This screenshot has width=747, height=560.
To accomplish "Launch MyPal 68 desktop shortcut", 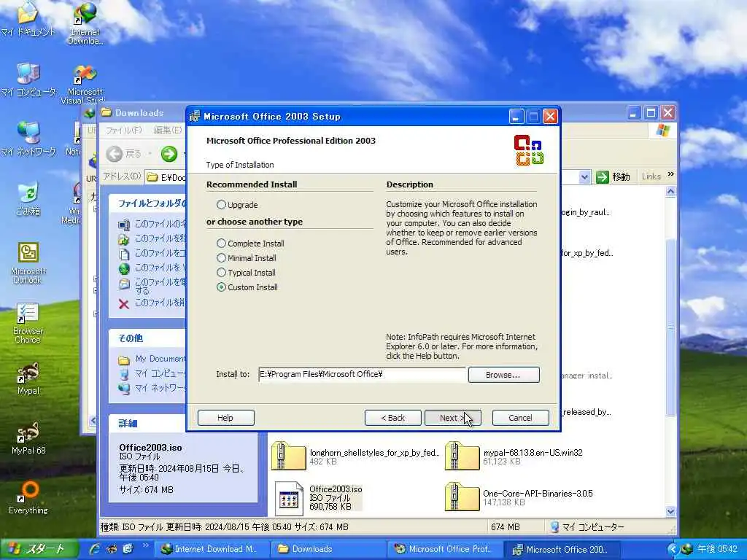I will tap(28, 438).
